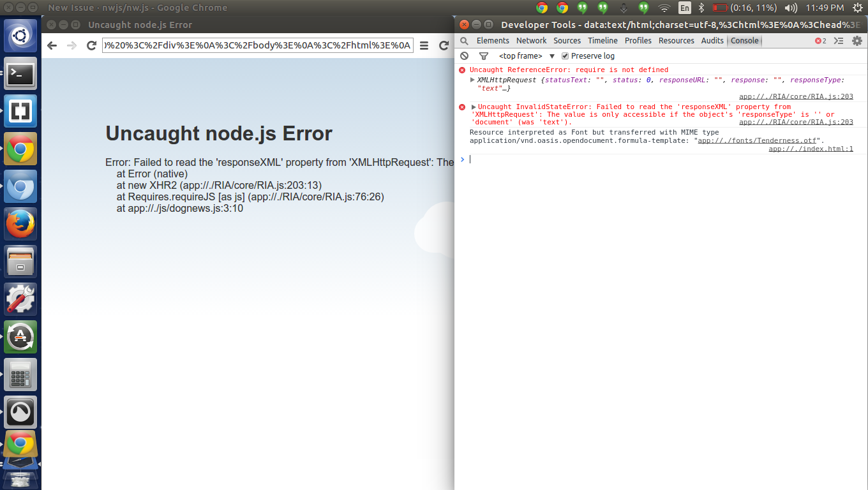This screenshot has height=490, width=868.
Task: Expand the XMLHttpRequest object entry
Action: pos(472,80)
